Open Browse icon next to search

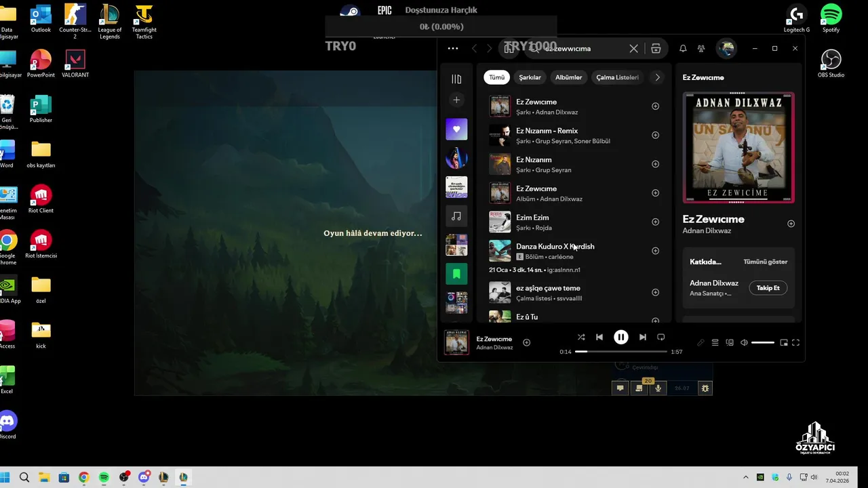[656, 49]
